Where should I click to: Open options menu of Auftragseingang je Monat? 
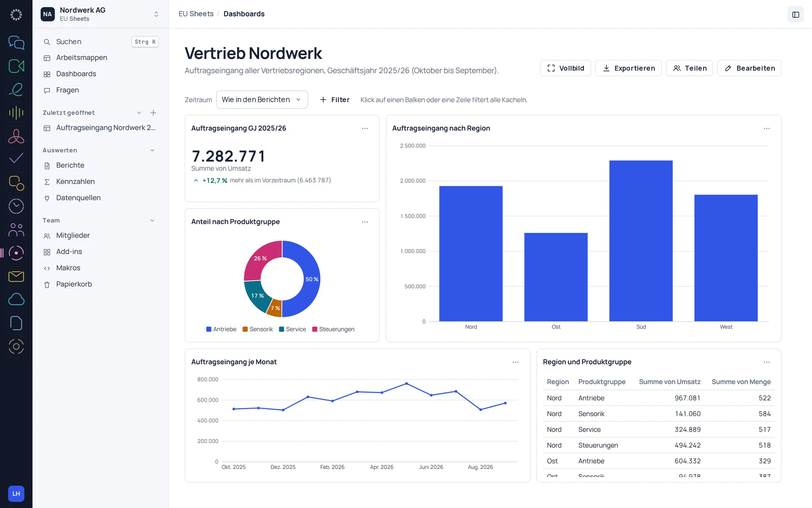click(x=516, y=362)
